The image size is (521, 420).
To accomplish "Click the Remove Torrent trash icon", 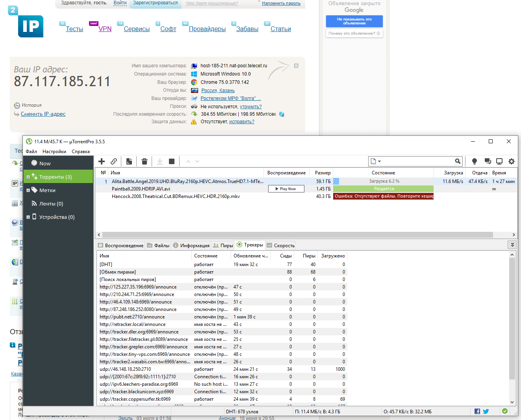I will [x=145, y=161].
